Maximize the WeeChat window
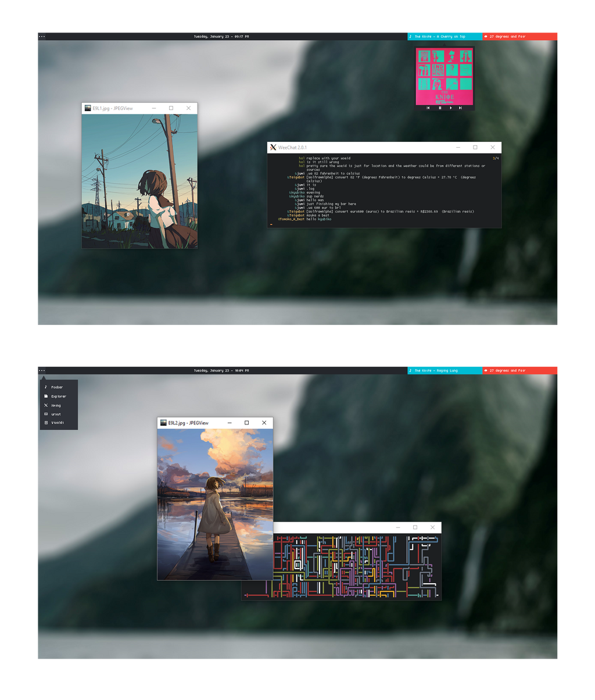 [475, 147]
